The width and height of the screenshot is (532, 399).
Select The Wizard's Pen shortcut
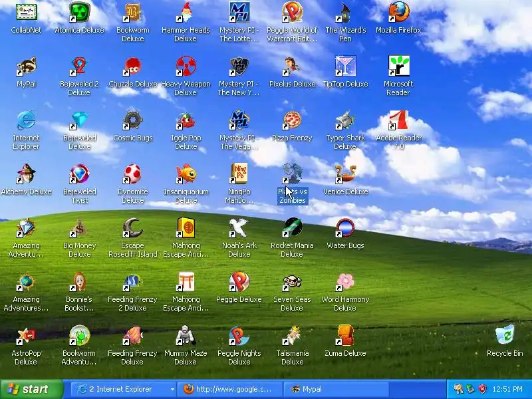coord(345,12)
